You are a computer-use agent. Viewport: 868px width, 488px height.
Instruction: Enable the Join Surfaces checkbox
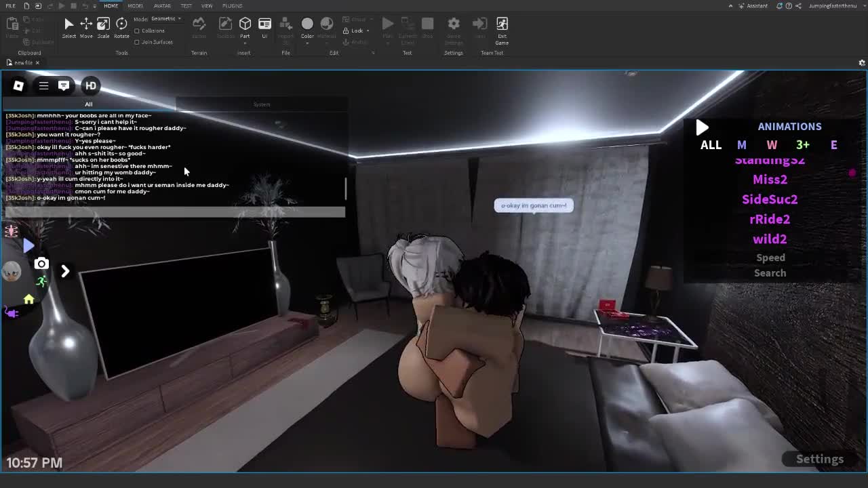[x=137, y=42]
